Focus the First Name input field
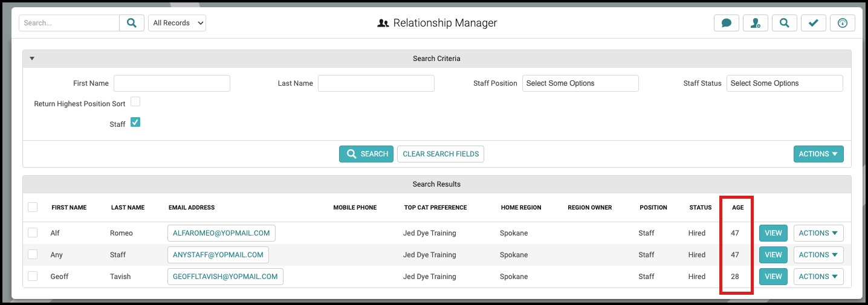The height and width of the screenshot is (305, 868). click(172, 83)
